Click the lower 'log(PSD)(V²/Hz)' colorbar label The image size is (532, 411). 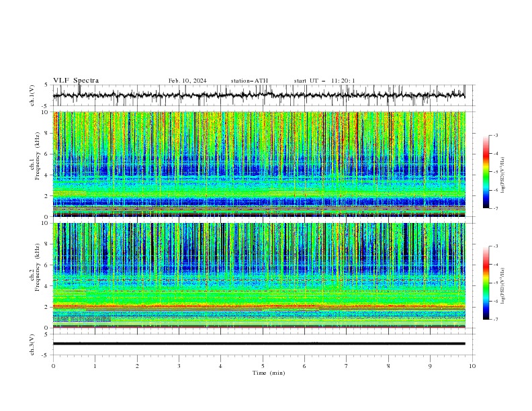(x=503, y=286)
